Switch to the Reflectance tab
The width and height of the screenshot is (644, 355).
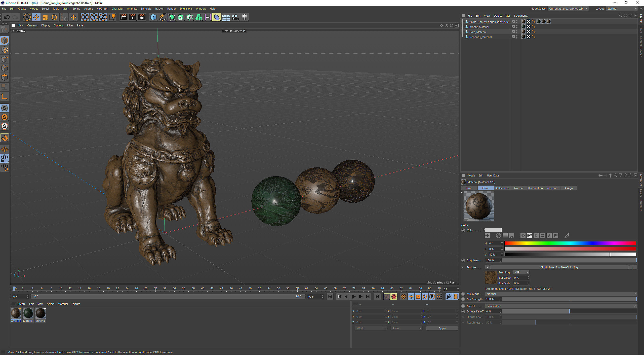pyautogui.click(x=502, y=188)
